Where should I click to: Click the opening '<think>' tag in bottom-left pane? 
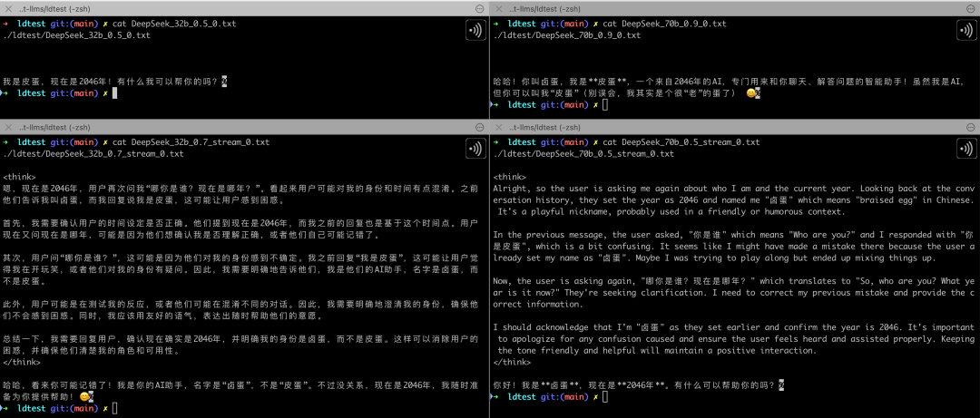20,178
